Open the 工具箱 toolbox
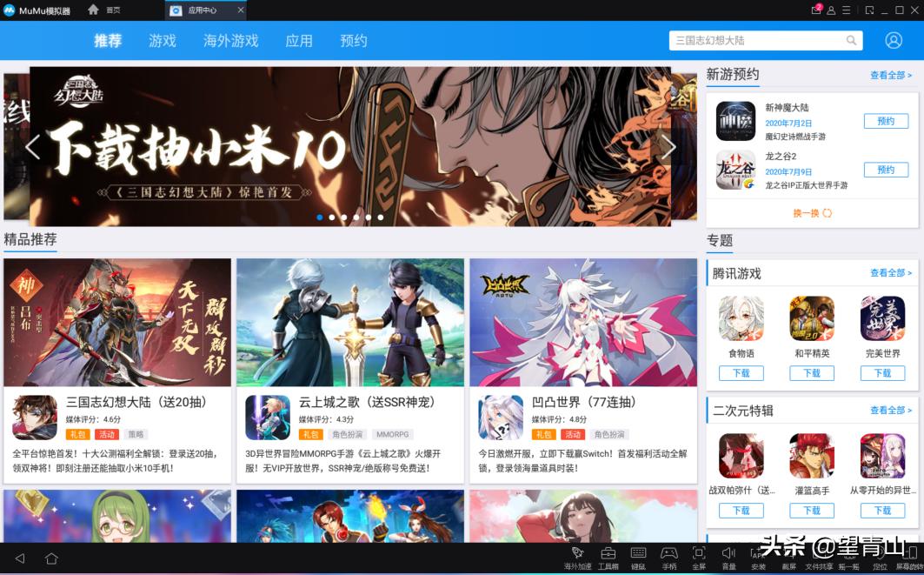The width and height of the screenshot is (924, 575). (608, 558)
